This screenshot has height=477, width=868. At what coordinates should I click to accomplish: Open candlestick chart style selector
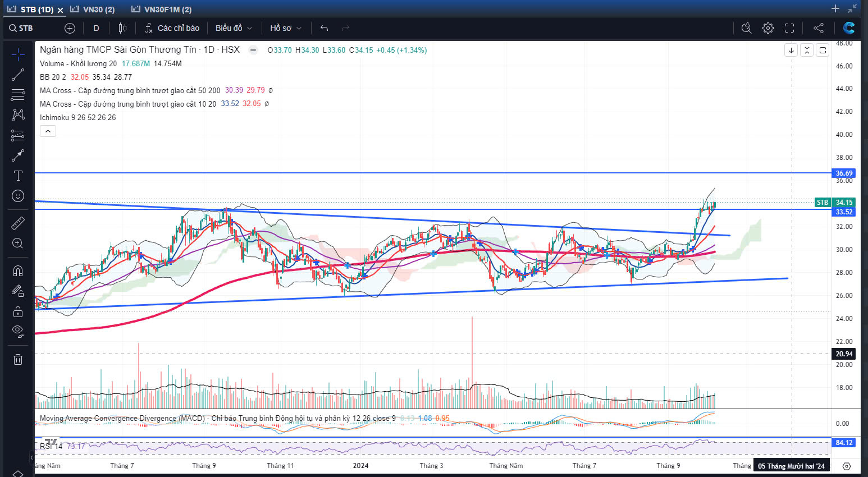(x=123, y=28)
